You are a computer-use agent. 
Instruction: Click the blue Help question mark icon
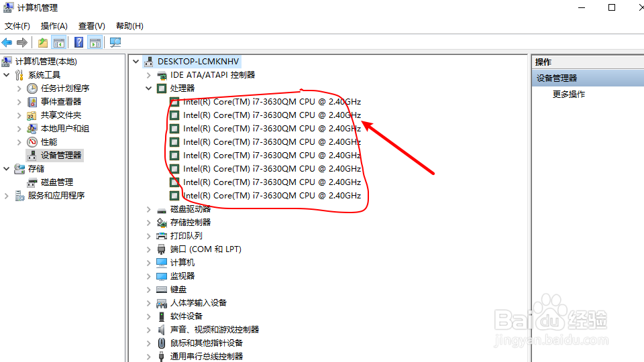[x=79, y=42]
